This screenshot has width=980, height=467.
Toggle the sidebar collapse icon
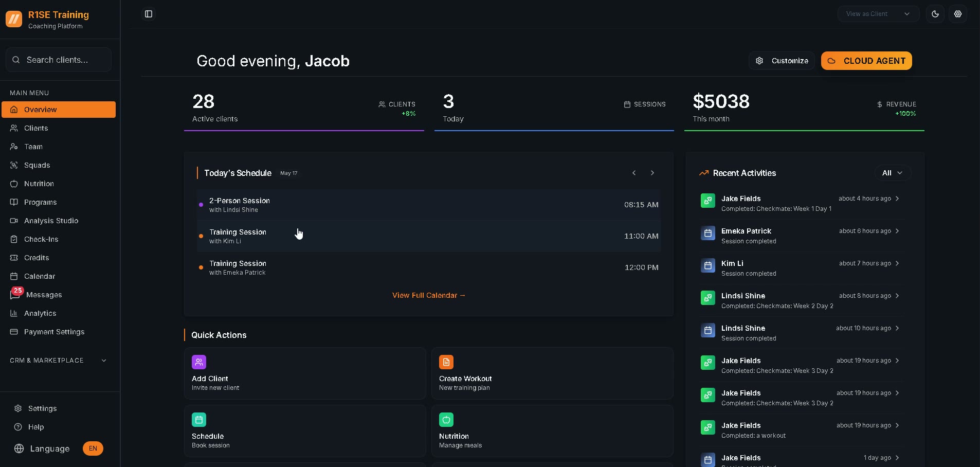[x=149, y=14]
